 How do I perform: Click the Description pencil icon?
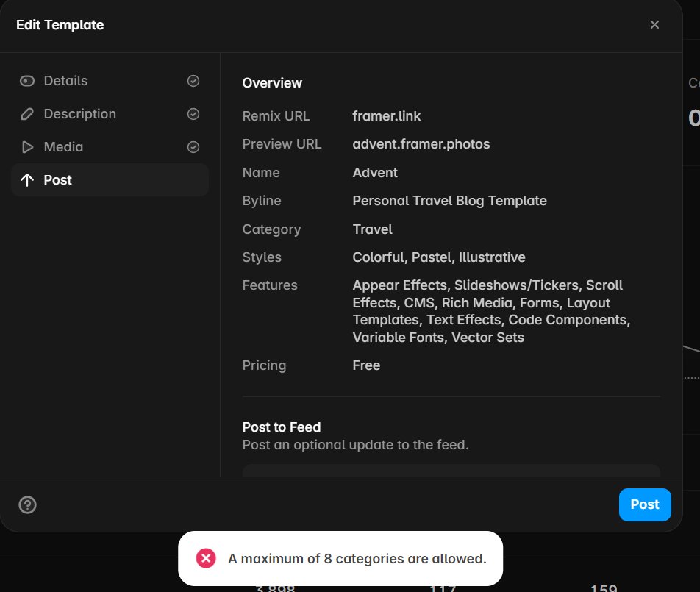click(27, 114)
